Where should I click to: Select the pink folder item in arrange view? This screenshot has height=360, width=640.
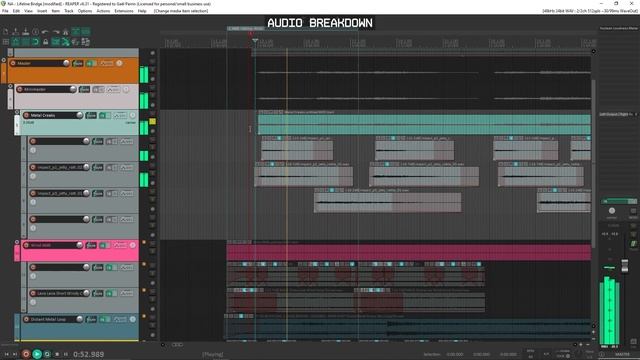pyautogui.click(x=409, y=252)
